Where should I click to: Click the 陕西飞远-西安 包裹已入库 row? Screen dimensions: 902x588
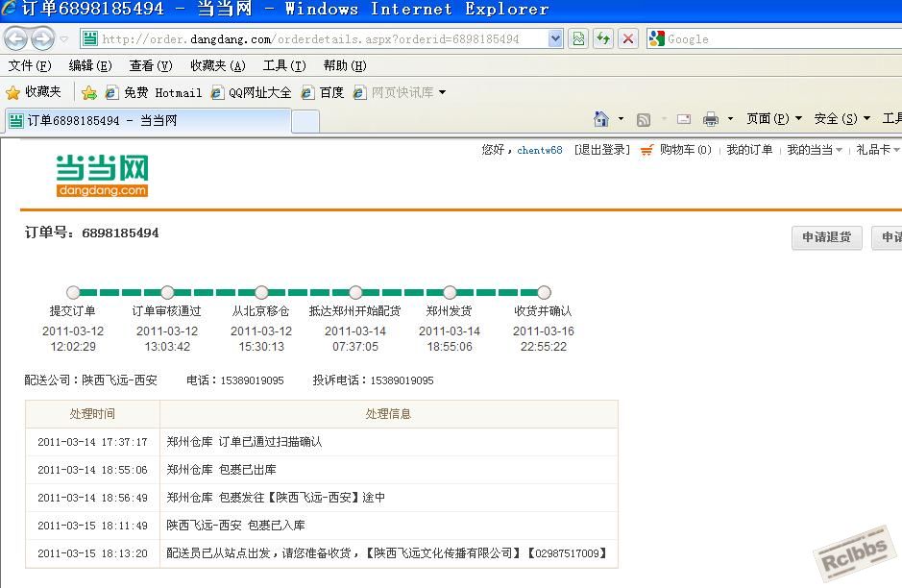click(322, 526)
